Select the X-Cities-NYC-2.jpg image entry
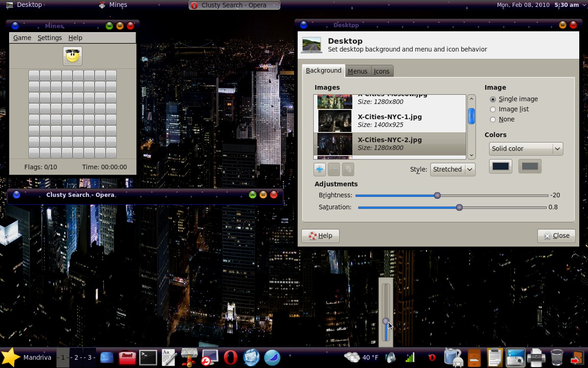This screenshot has height=368, width=588. tap(390, 144)
